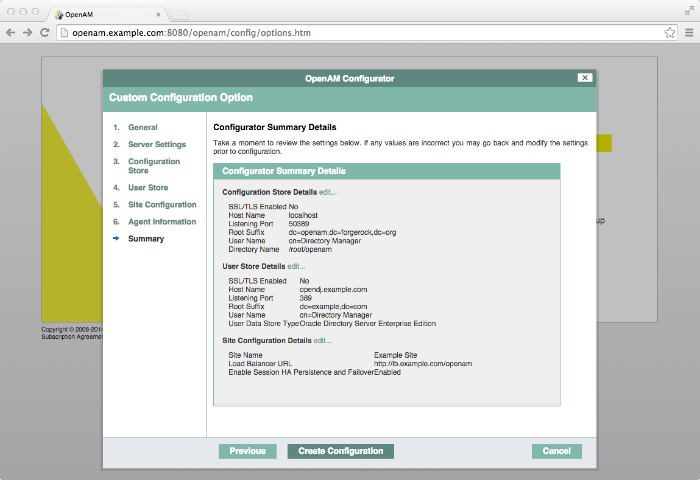This screenshot has height=480, width=700.
Task: Go back with the browser back arrow
Action: pyautogui.click(x=11, y=33)
